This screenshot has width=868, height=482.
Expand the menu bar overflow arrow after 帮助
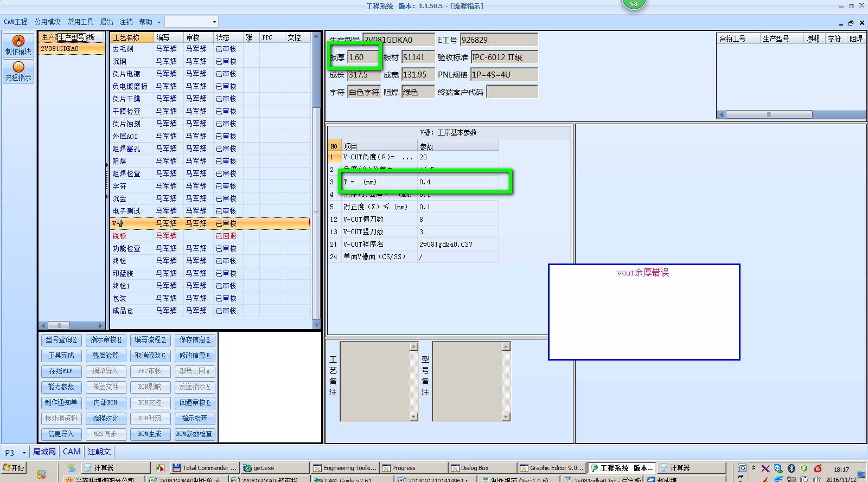159,22
